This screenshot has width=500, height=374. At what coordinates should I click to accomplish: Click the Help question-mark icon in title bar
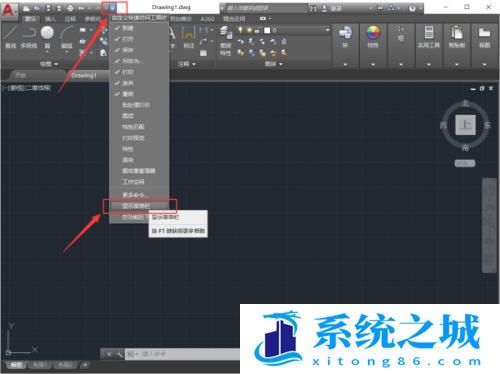pos(412,9)
